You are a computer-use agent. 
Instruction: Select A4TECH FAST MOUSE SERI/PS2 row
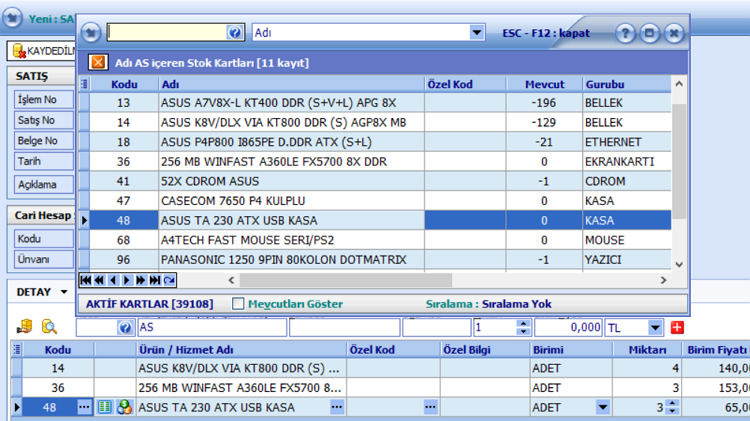(380, 240)
